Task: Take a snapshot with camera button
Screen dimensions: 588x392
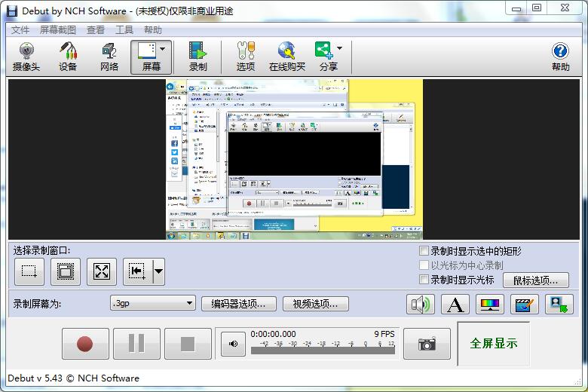Action: (x=427, y=344)
